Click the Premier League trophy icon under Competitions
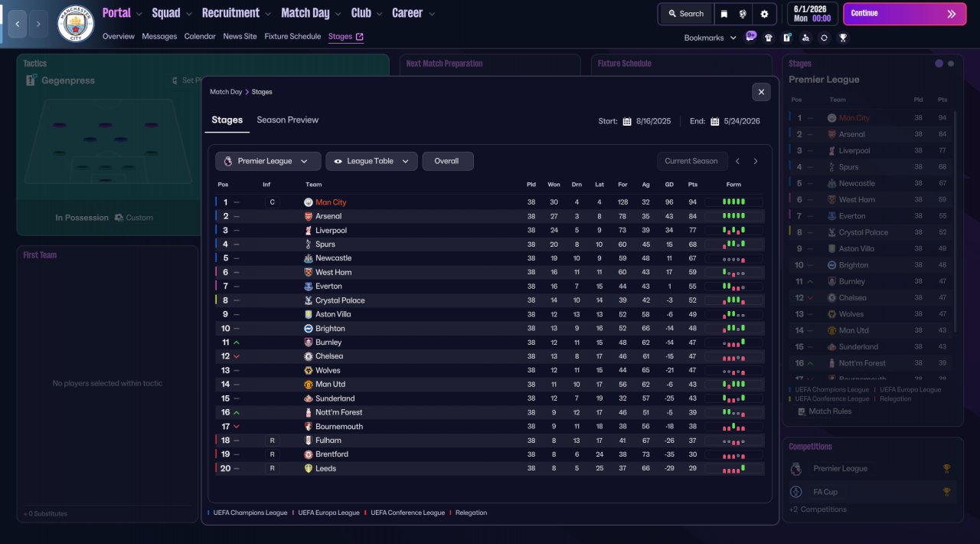 tap(947, 469)
